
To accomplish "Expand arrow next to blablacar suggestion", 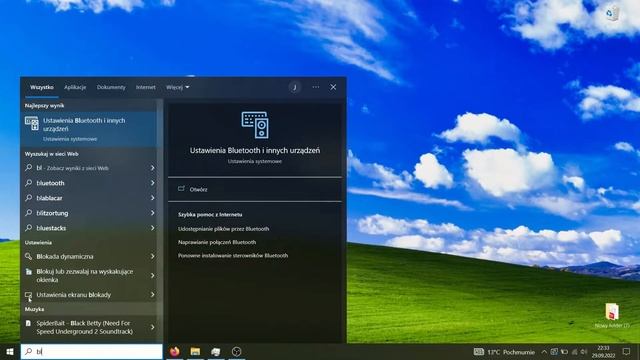I will 152,198.
